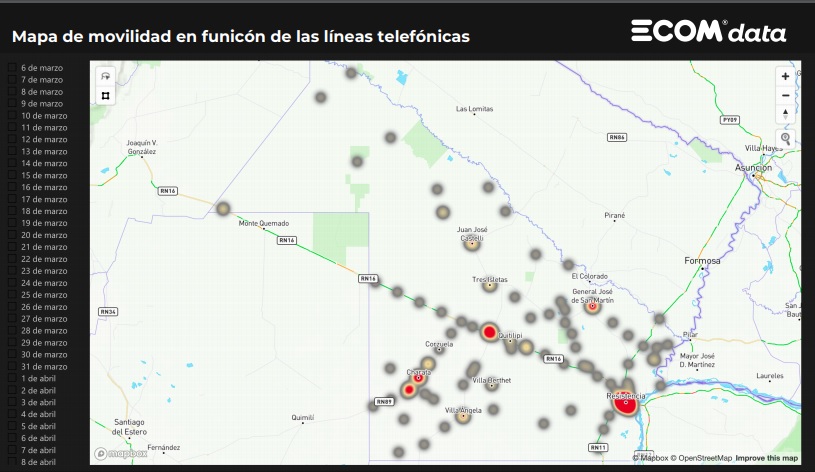Screen dimensions: 815x472
Task: Enable the 22 de marzo checkbox
Action: (12, 259)
